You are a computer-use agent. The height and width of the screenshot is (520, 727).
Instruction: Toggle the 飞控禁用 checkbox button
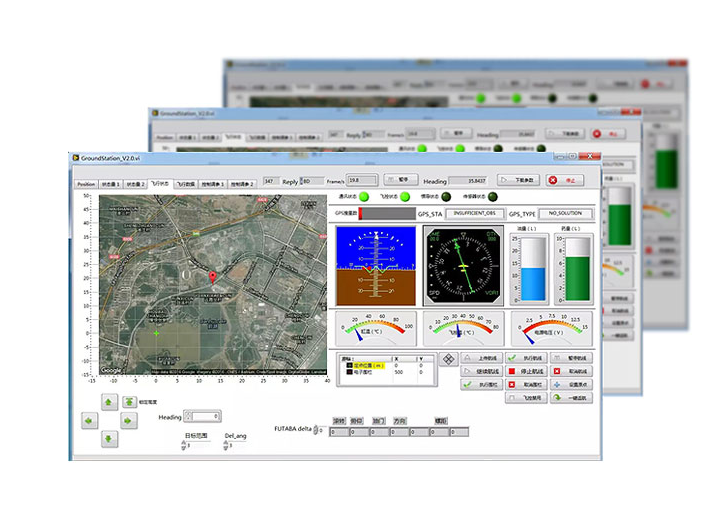pyautogui.click(x=526, y=397)
